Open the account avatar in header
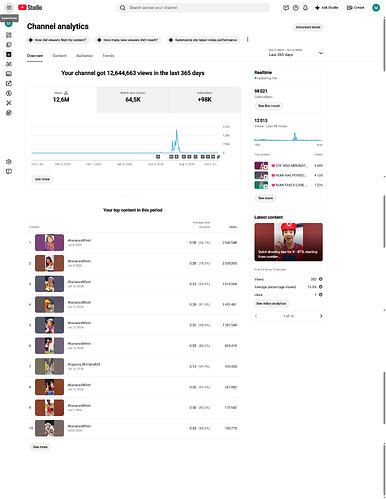 (376, 7)
